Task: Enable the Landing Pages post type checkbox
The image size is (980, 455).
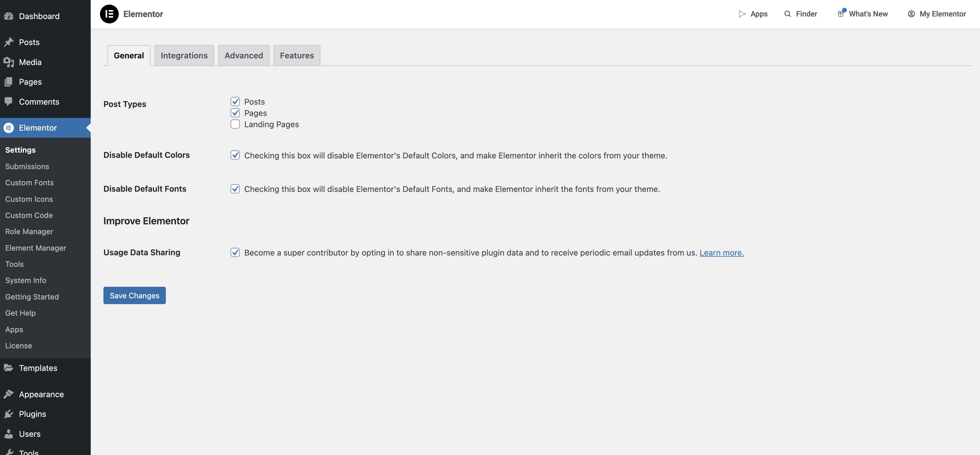Action: coord(235,124)
